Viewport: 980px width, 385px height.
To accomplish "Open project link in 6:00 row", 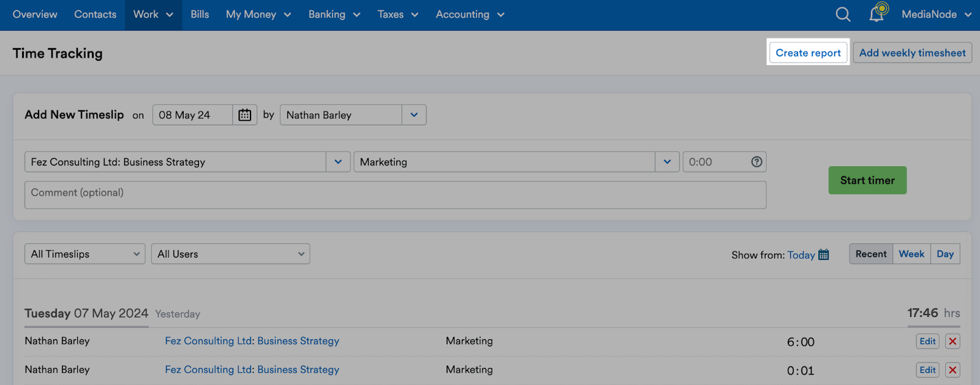I will (252, 341).
